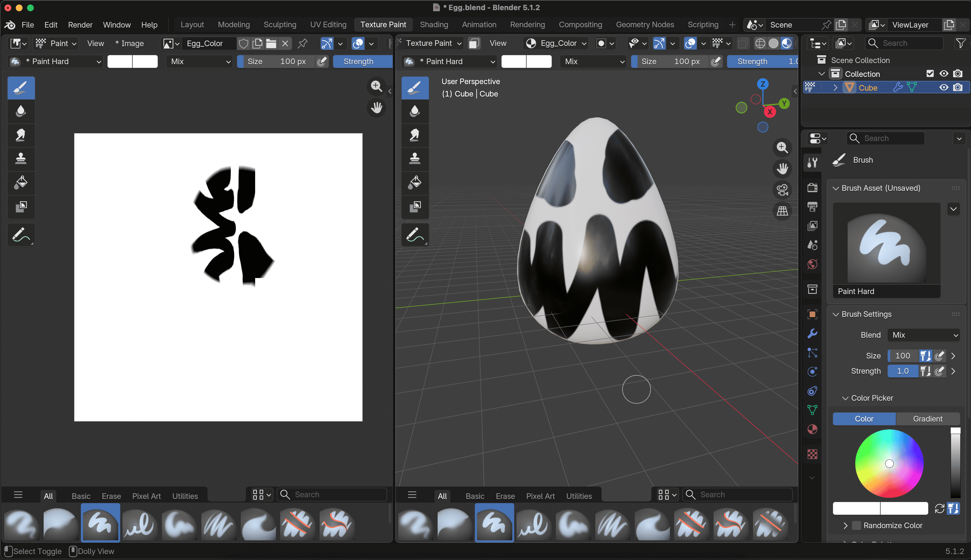Open View menu in 3D viewport header
Viewport: 971px width, 560px height.
[498, 43]
